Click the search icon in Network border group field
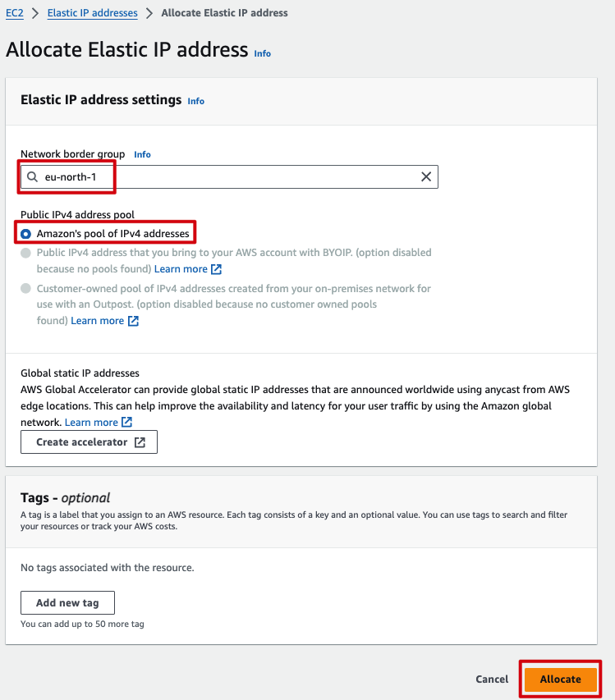 [32, 177]
